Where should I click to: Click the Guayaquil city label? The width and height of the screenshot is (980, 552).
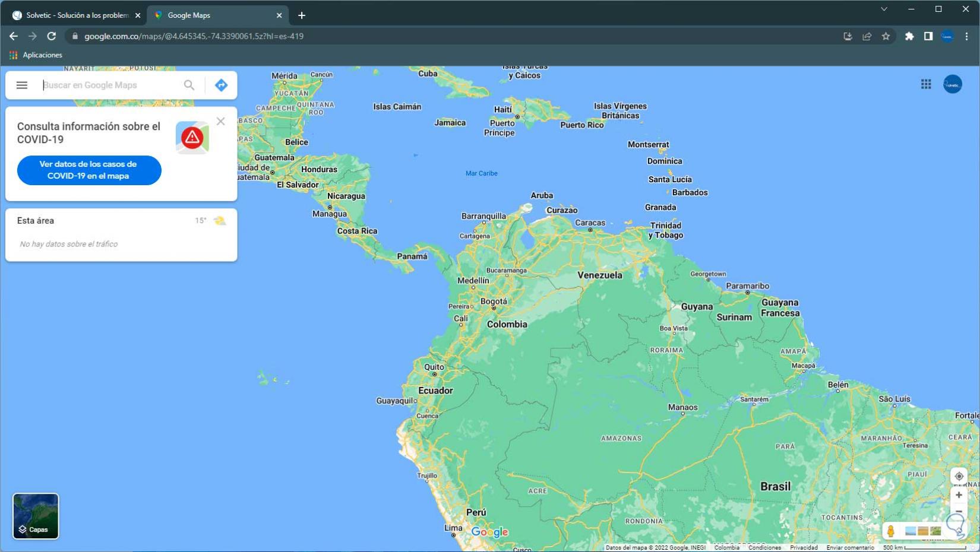[396, 401]
